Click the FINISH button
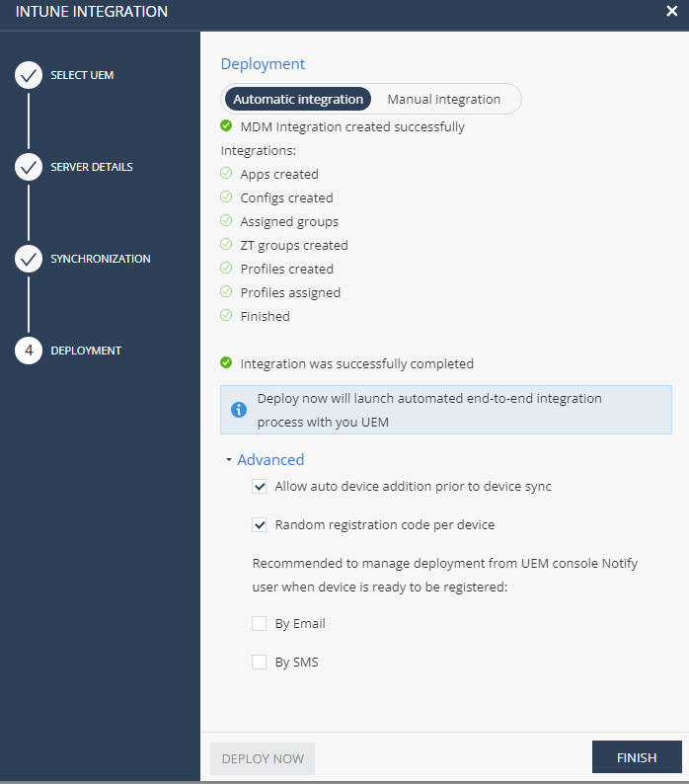This screenshot has height=784, width=689. [637, 757]
